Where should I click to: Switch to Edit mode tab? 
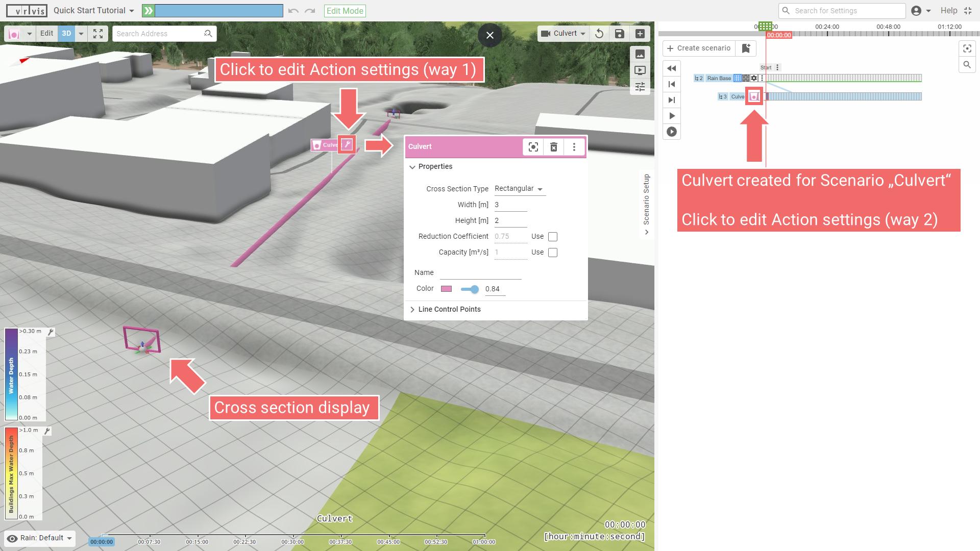click(46, 33)
